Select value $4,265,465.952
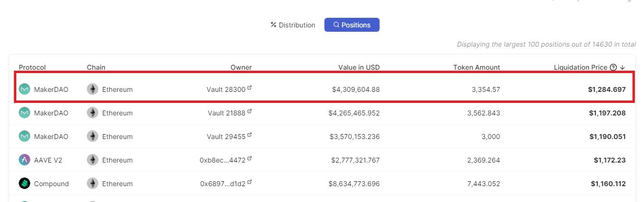The image size is (644, 202). click(354, 113)
